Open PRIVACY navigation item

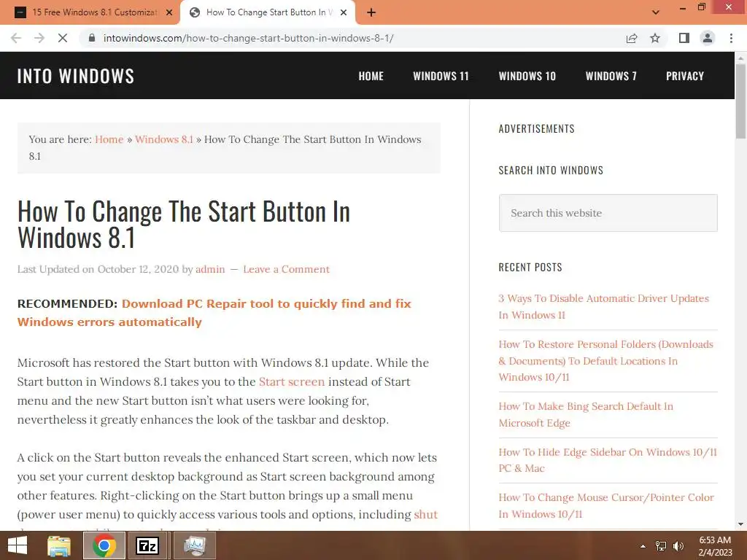coord(685,76)
